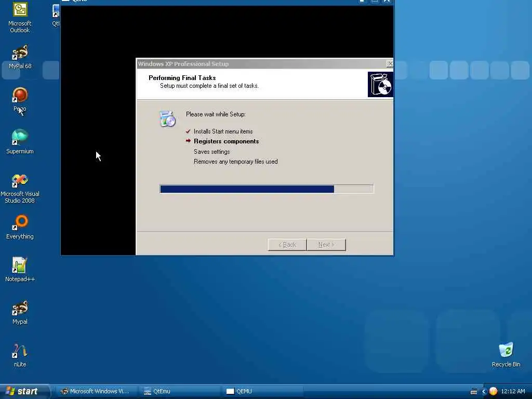Click the Back button in Setup
532x399 pixels.
[x=287, y=245]
